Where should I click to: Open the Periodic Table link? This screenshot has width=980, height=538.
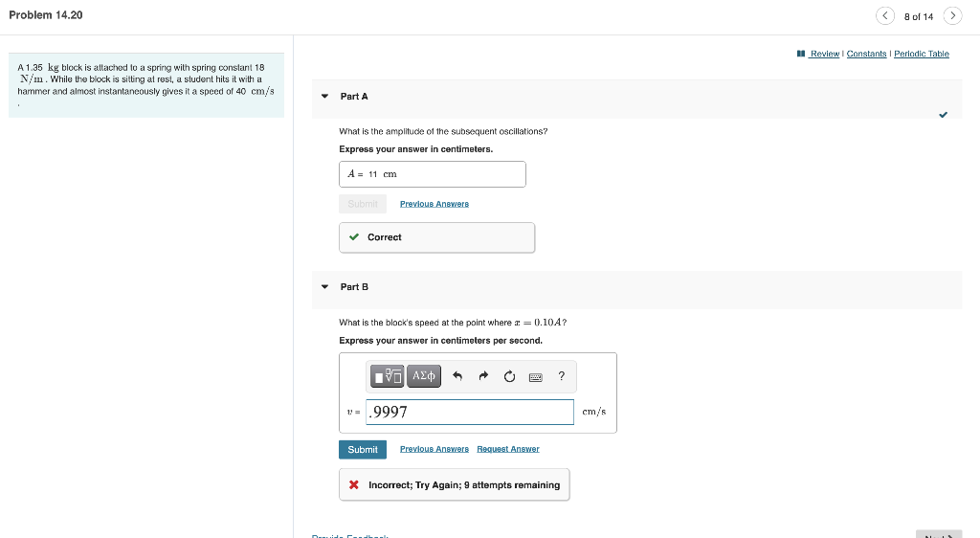pyautogui.click(x=922, y=54)
